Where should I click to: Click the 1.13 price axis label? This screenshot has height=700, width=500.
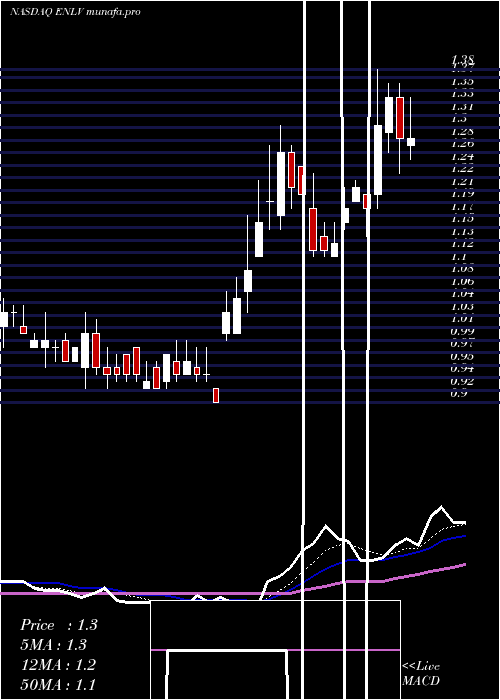[462, 232]
